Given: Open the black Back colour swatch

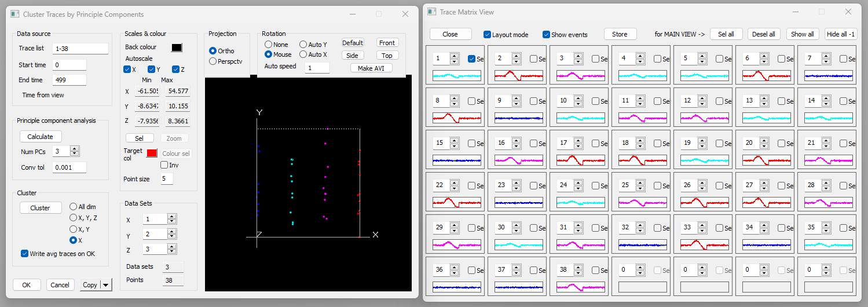Looking at the screenshot, I should click(x=177, y=47).
